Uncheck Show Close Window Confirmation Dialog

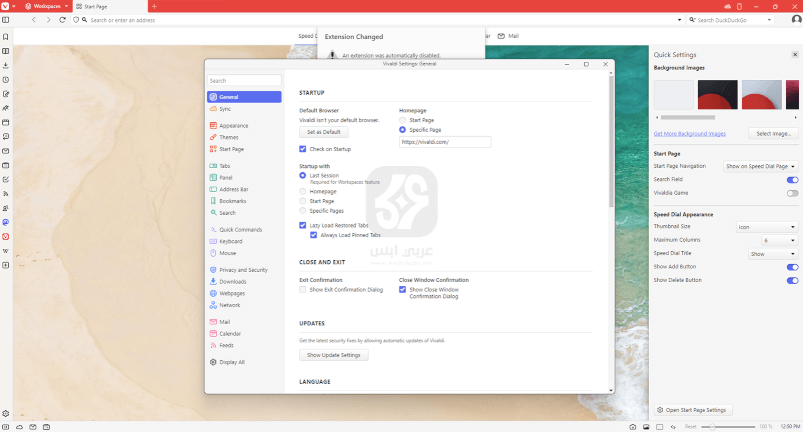[x=403, y=290]
